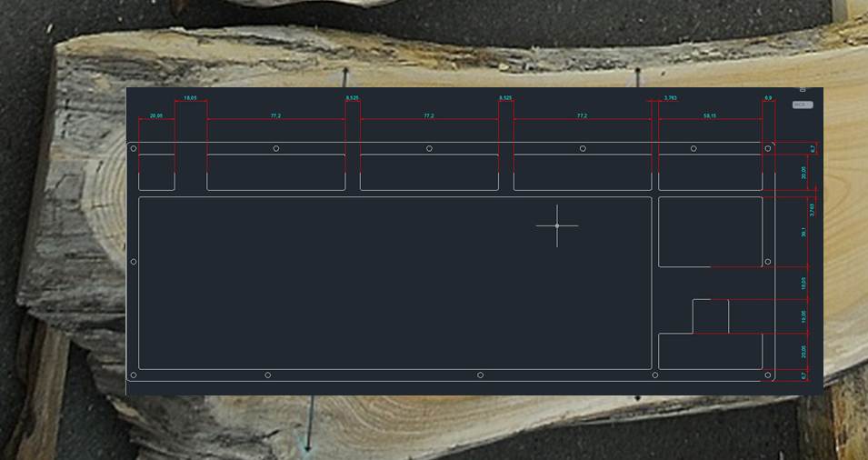Select the 6.9 dimension text
Image resolution: width=868 pixels, height=460 pixels.
tap(768, 98)
